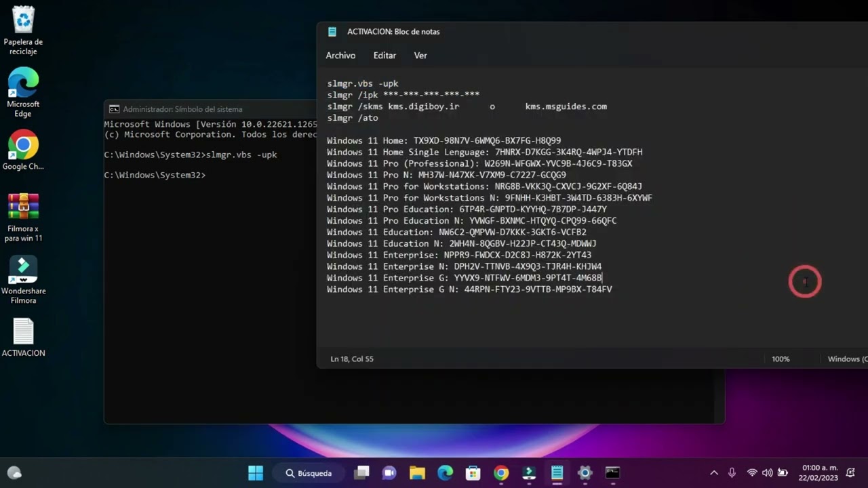Select the Google Chrome desktop shortcut

pyautogui.click(x=23, y=150)
